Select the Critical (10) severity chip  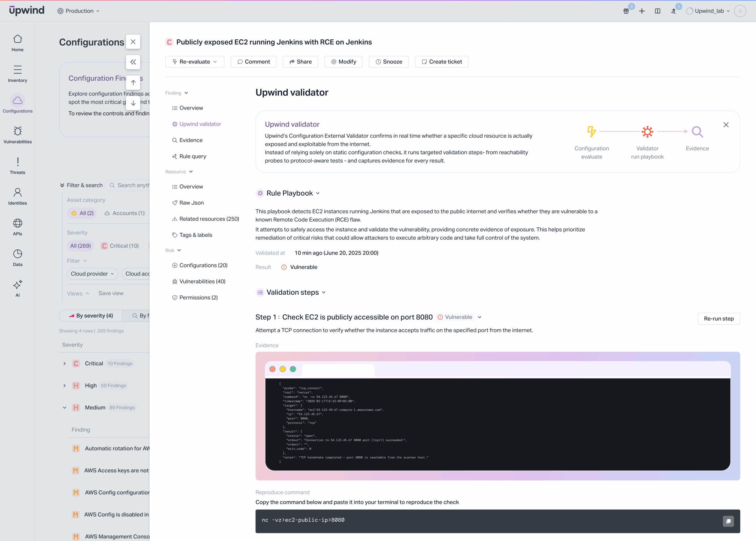click(x=120, y=246)
